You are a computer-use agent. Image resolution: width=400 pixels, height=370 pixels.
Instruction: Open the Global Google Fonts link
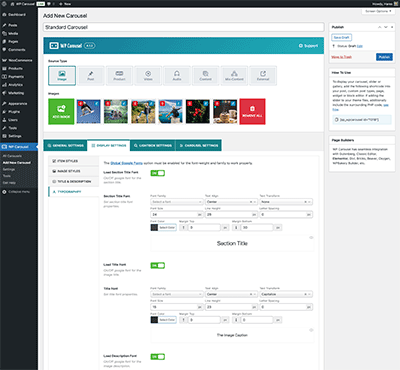(127, 163)
